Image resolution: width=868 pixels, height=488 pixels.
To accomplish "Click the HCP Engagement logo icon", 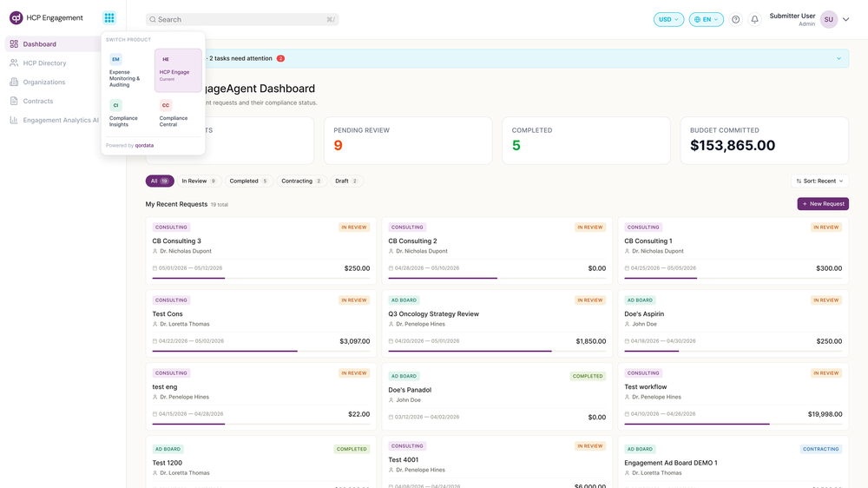I will coord(16,17).
